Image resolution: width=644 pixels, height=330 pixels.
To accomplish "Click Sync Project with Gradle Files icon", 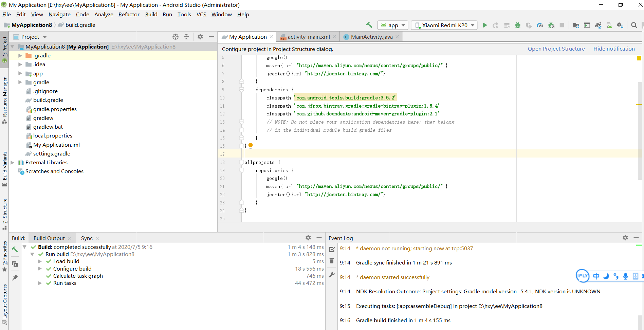I will [x=598, y=25].
